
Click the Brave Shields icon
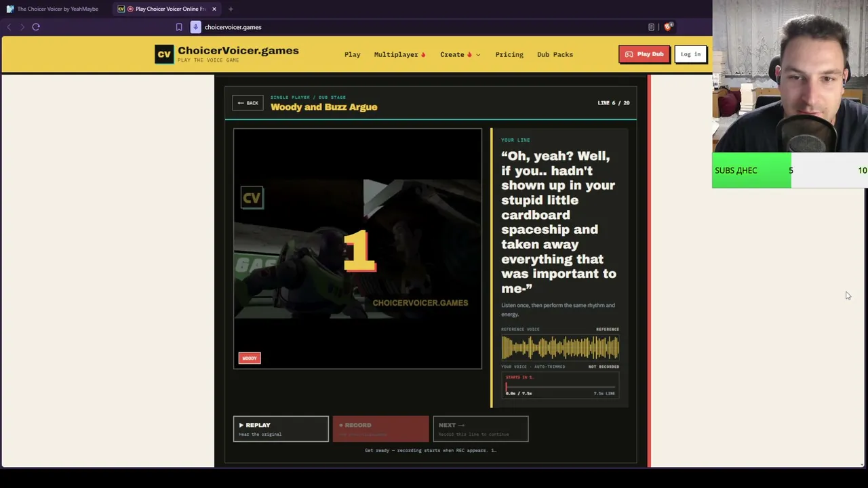click(668, 27)
